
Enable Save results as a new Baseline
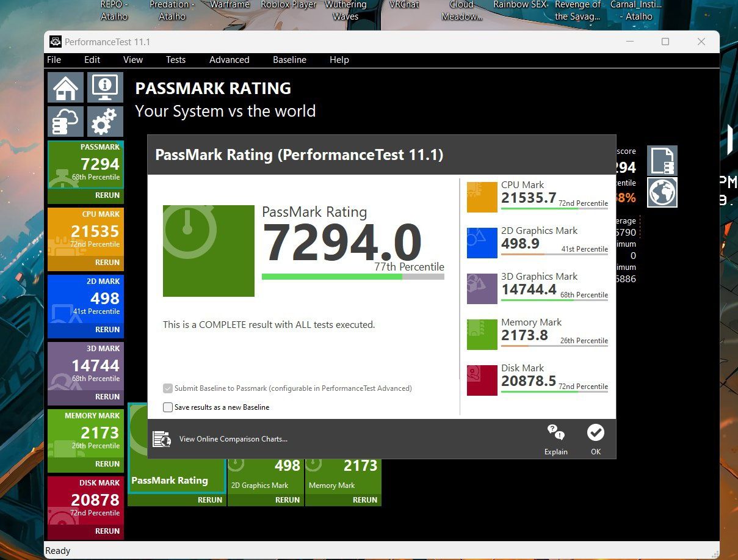coord(168,407)
